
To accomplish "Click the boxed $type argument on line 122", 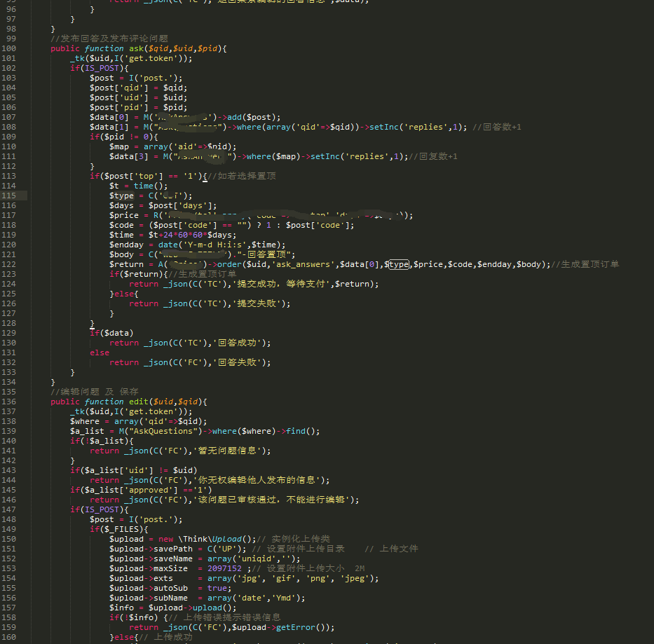I will pos(398,264).
